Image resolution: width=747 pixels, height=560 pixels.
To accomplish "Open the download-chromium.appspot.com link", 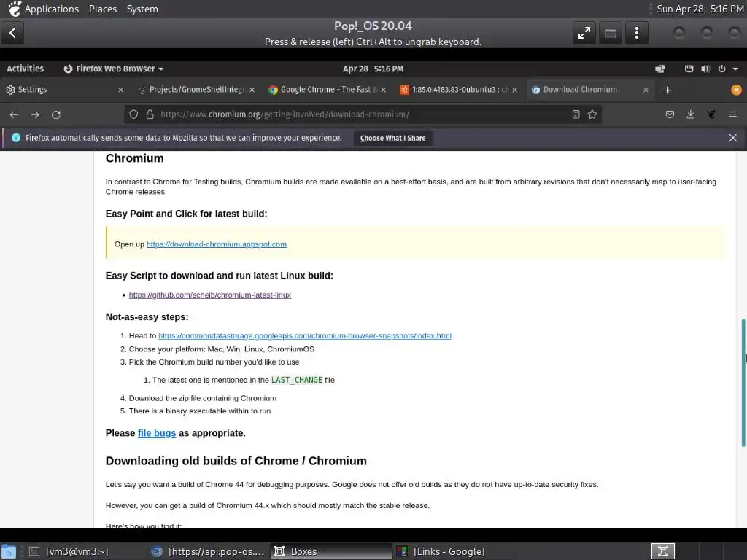I will click(216, 244).
